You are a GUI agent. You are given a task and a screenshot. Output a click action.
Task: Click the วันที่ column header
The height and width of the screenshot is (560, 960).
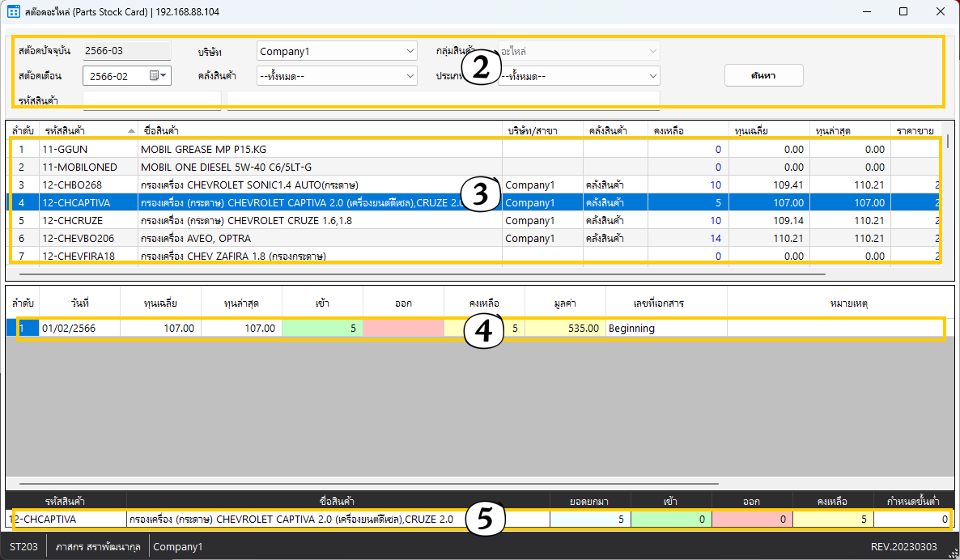click(79, 303)
